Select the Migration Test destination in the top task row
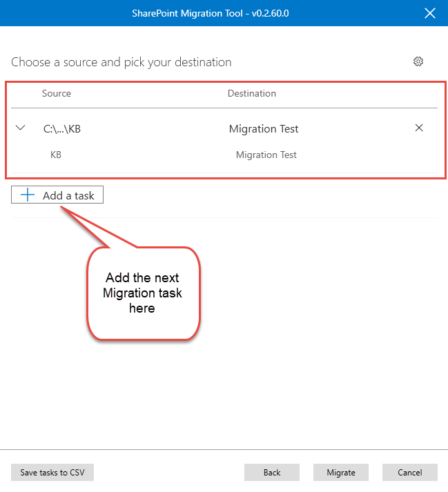 [x=264, y=128]
